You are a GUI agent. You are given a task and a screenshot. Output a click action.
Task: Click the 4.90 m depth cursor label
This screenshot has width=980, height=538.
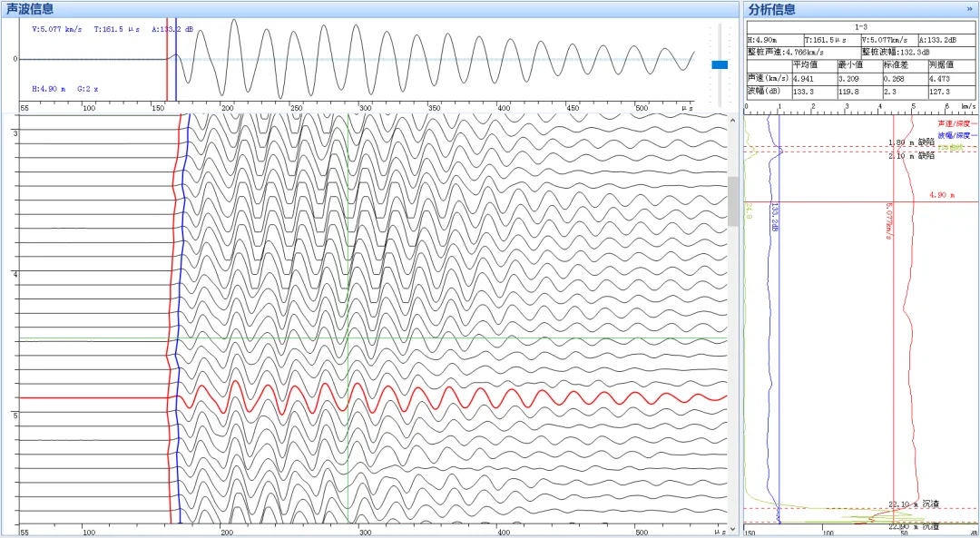[942, 195]
